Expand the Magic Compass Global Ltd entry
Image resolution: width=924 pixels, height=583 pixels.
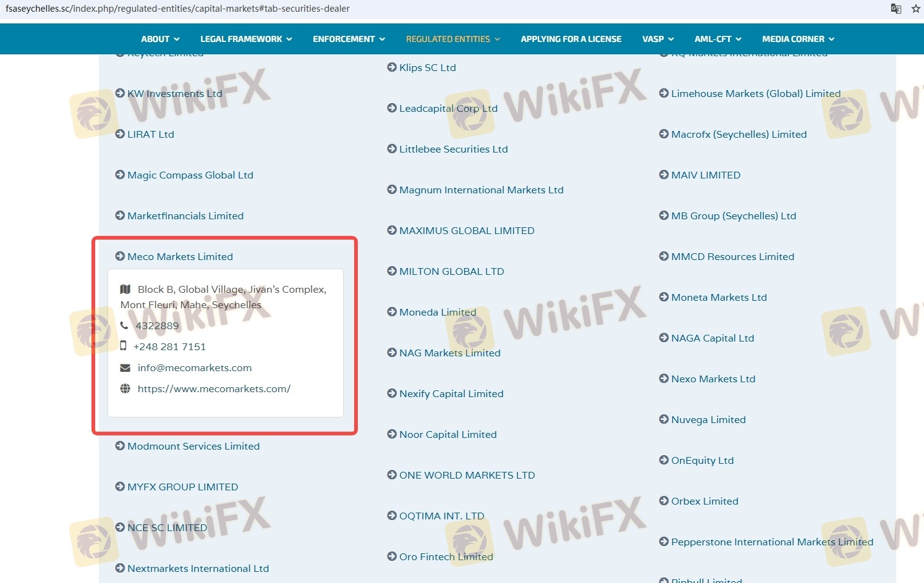[190, 175]
